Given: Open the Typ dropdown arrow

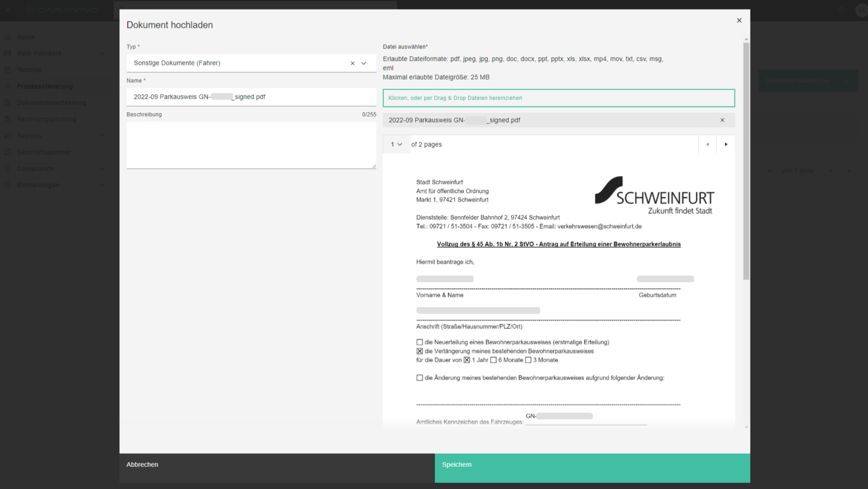Looking at the screenshot, I should click(364, 63).
